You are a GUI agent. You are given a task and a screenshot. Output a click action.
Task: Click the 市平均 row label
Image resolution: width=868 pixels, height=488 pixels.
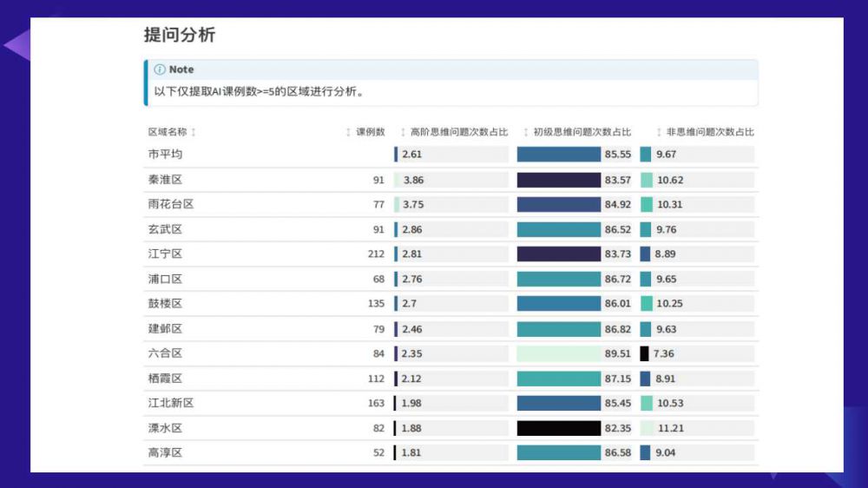(165, 155)
